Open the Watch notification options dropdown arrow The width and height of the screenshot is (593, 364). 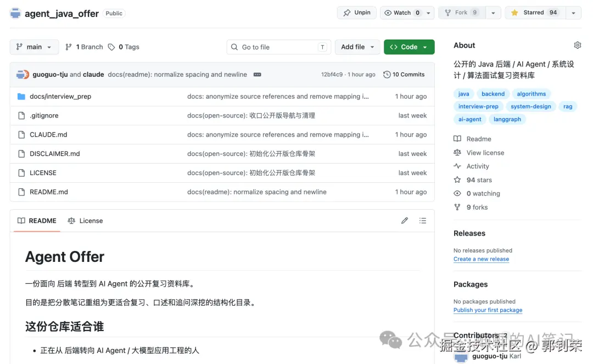[x=428, y=13]
